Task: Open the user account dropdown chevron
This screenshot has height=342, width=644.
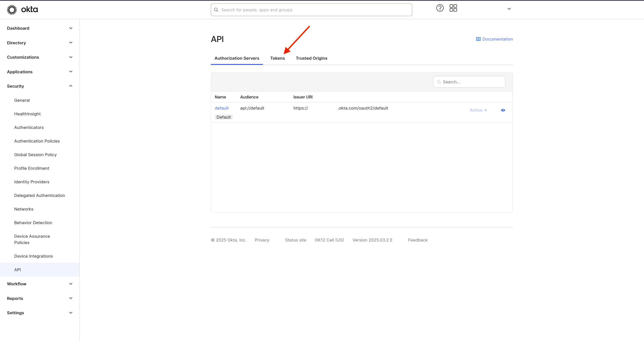Action: [509, 9]
